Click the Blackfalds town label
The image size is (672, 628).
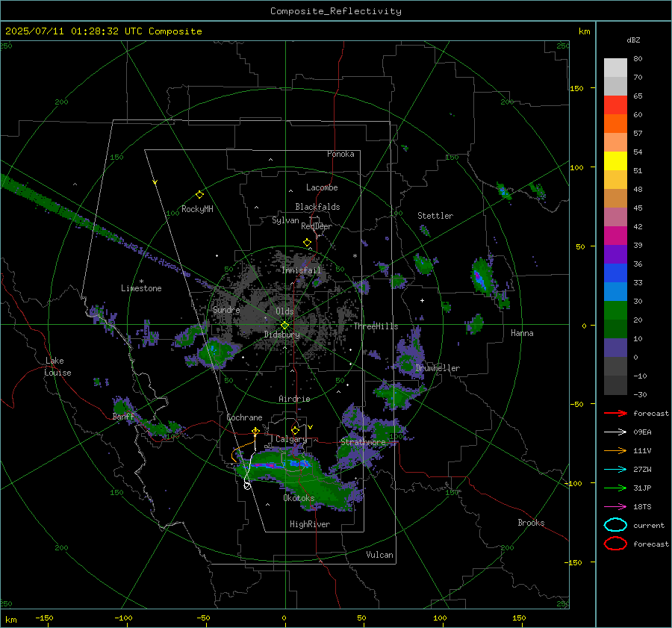click(317, 207)
